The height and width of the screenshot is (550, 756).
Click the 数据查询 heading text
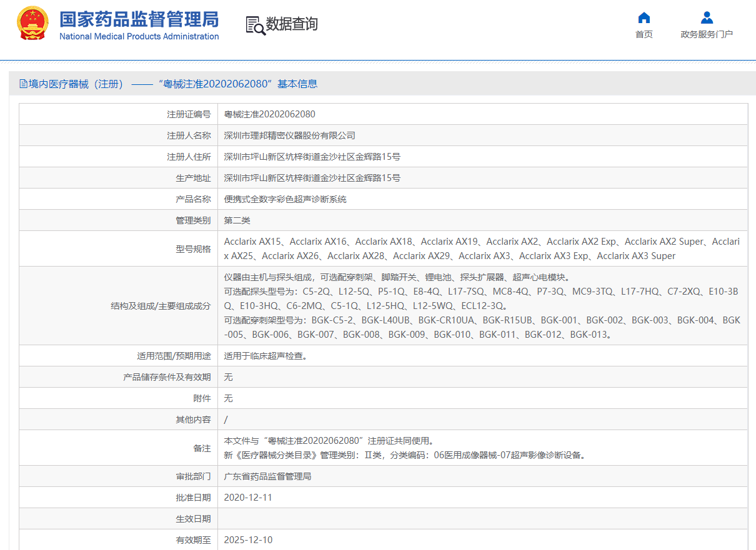pyautogui.click(x=292, y=24)
